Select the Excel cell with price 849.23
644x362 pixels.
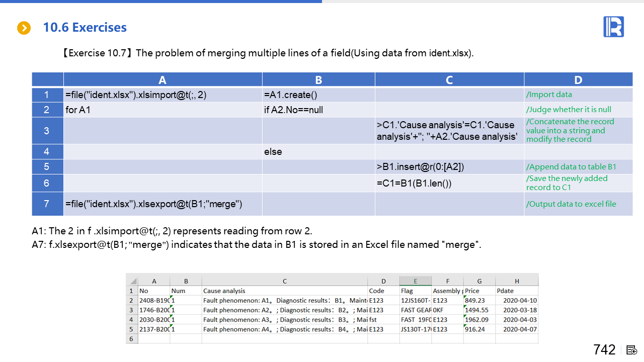479,300
